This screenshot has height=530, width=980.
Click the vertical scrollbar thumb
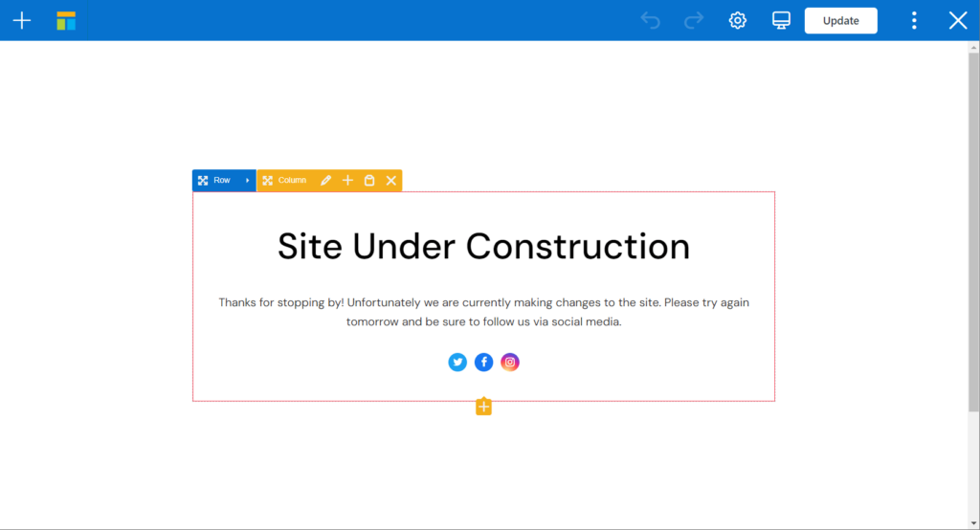[x=973, y=232]
